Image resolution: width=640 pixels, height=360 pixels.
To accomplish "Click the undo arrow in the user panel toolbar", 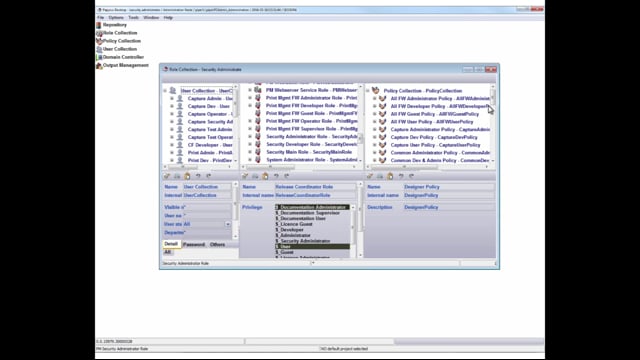I will pos(198,176).
